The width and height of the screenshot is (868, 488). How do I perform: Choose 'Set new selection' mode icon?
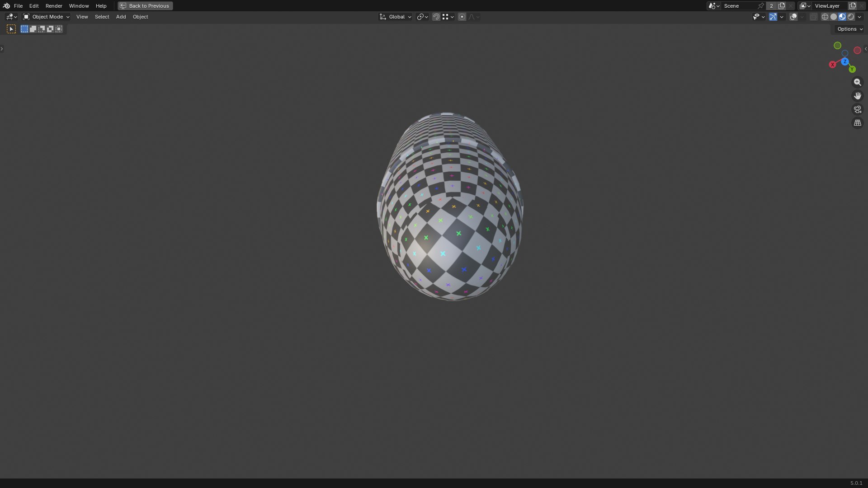click(x=24, y=29)
